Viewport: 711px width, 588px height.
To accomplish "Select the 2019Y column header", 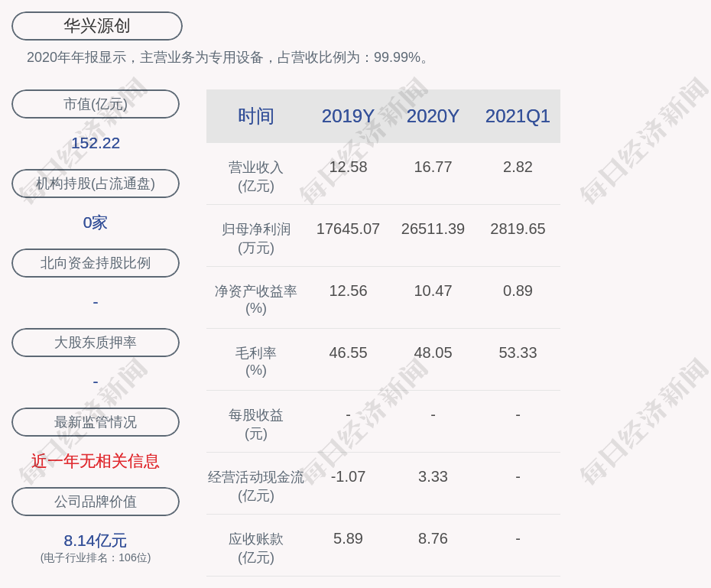I will click(348, 116).
